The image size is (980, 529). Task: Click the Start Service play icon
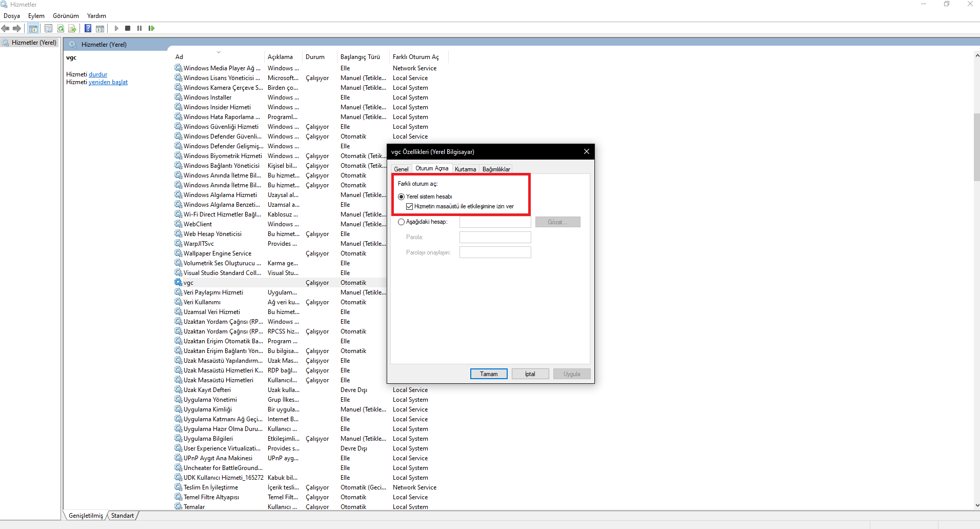pyautogui.click(x=116, y=28)
